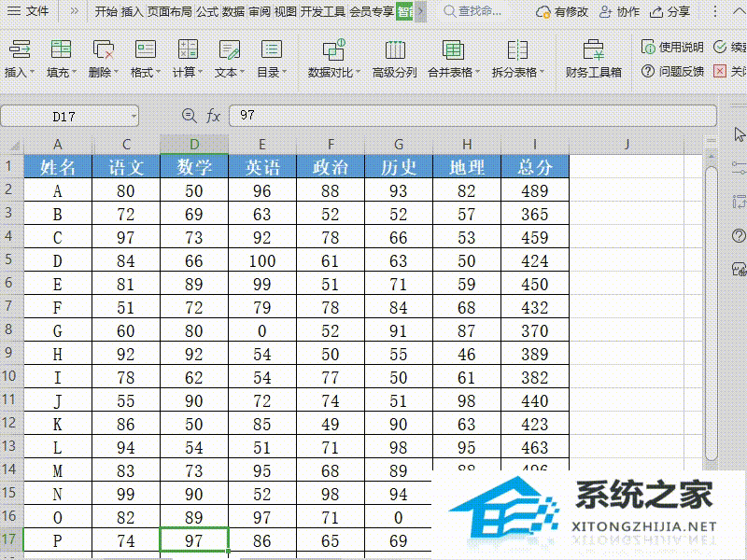Image resolution: width=747 pixels, height=560 pixels.
Task: Open the 计算 calculate tool dropdown
Action: click(x=188, y=59)
